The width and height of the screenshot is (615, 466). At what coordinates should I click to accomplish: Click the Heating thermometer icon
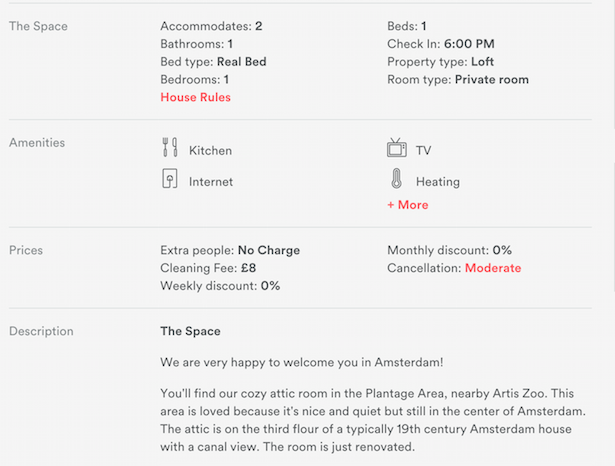[x=397, y=179]
